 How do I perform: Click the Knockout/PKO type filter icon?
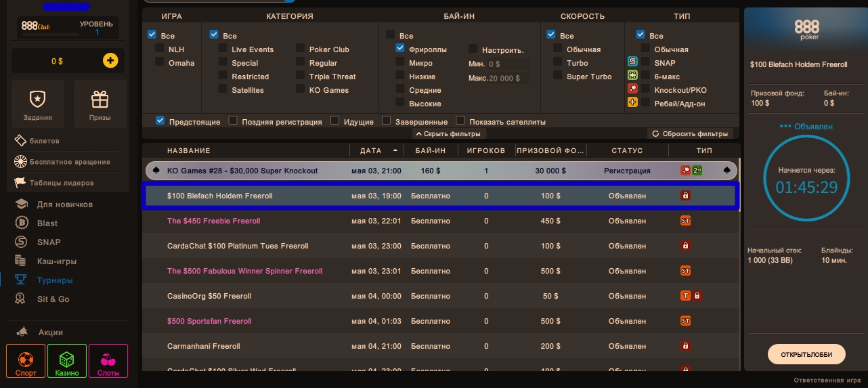[x=632, y=89]
